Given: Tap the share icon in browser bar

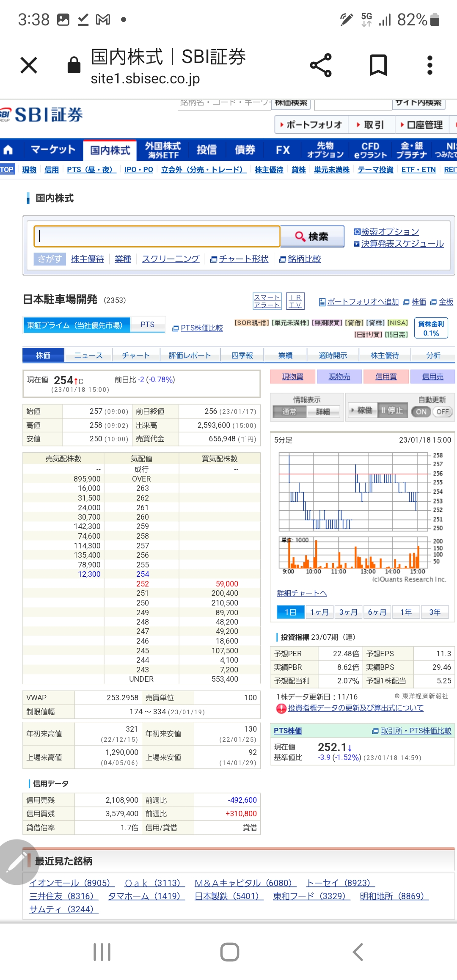Looking at the screenshot, I should click(321, 65).
